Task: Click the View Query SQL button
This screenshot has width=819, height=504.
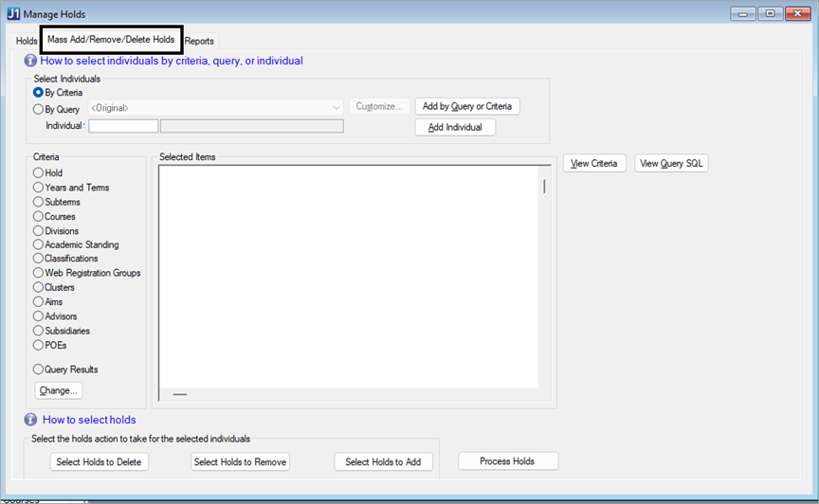Action: click(671, 164)
